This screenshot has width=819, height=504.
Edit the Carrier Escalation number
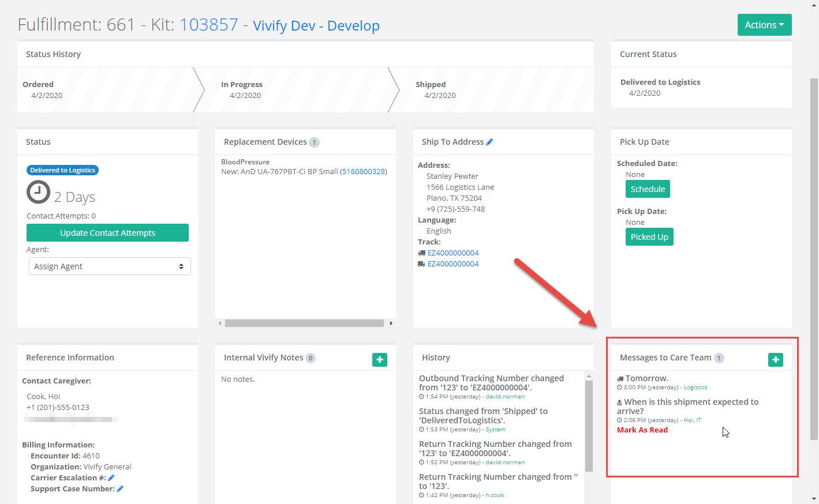click(111, 477)
